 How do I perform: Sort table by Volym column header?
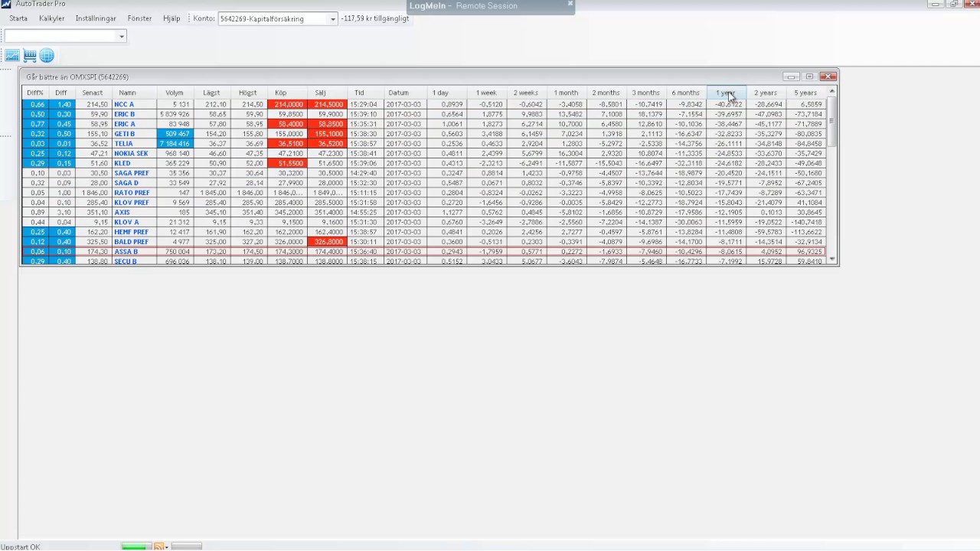point(175,93)
